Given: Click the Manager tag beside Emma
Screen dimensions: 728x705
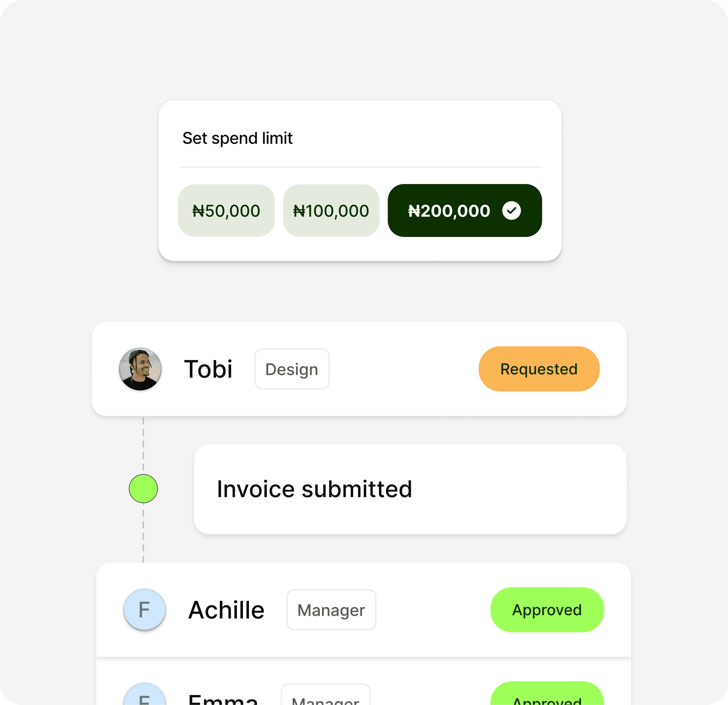Looking at the screenshot, I should click(x=326, y=694).
